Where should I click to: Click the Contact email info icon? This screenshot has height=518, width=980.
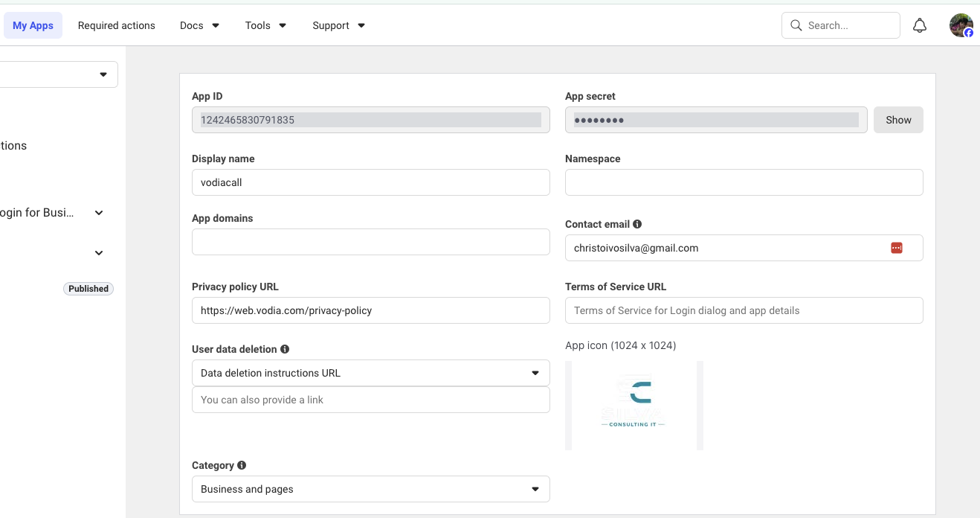pos(637,224)
